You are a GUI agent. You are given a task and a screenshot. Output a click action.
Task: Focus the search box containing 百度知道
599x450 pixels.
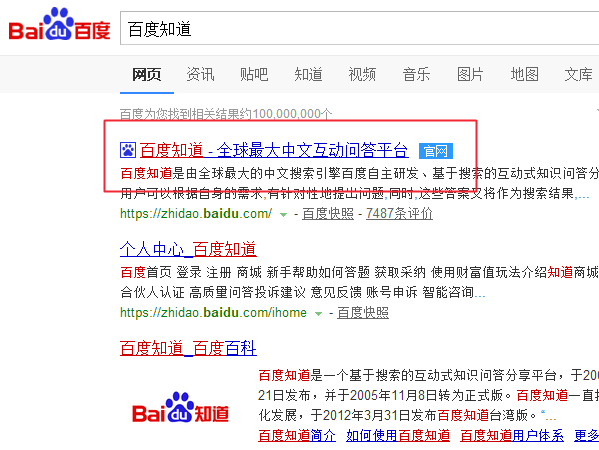click(x=359, y=28)
